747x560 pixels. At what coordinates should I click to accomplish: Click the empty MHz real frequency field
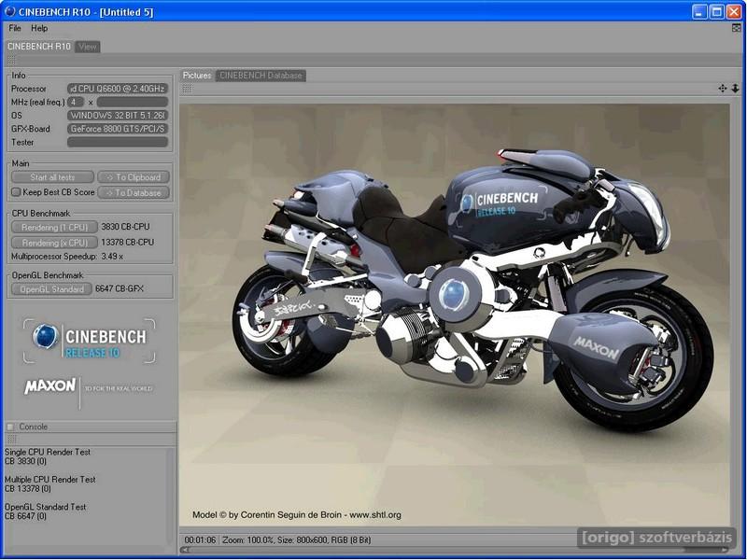pos(133,102)
